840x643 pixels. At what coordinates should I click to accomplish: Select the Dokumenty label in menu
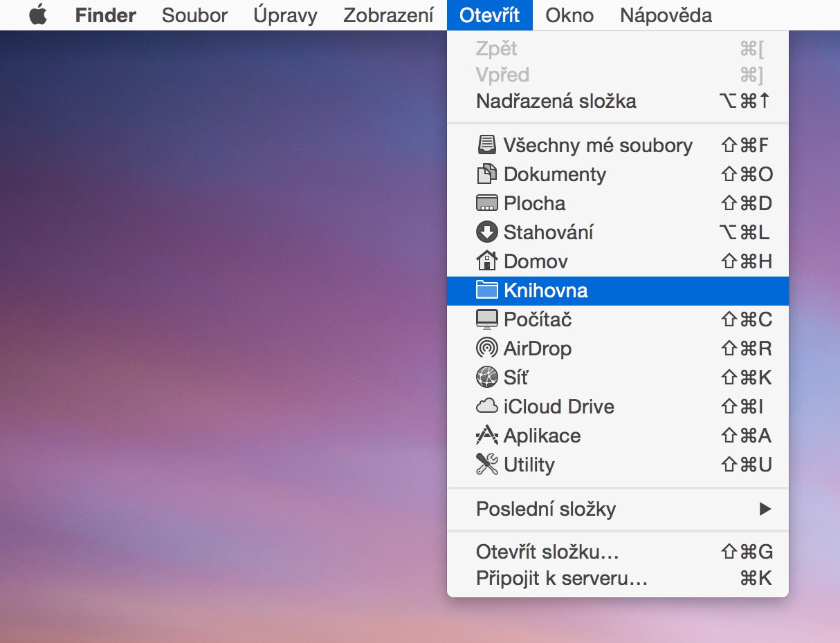point(555,174)
